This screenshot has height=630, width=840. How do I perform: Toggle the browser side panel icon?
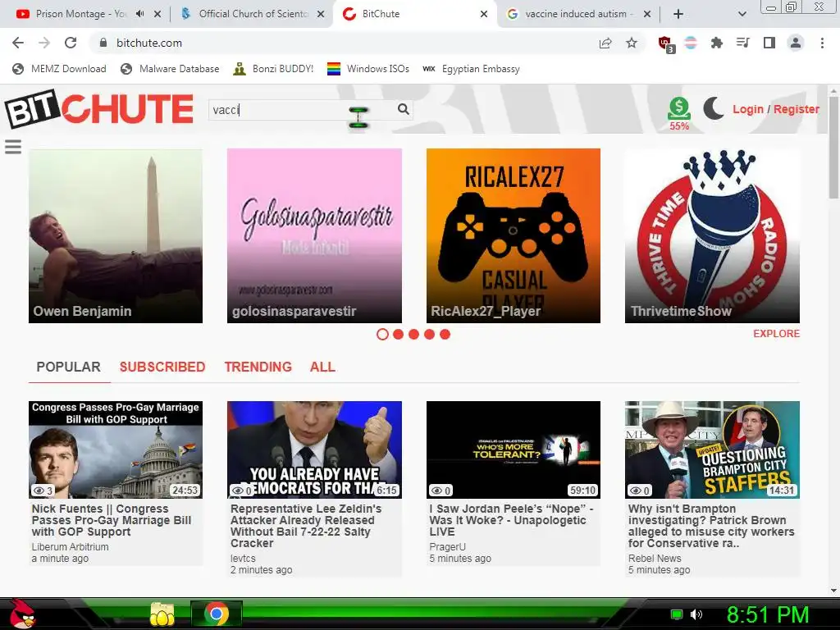(x=769, y=43)
